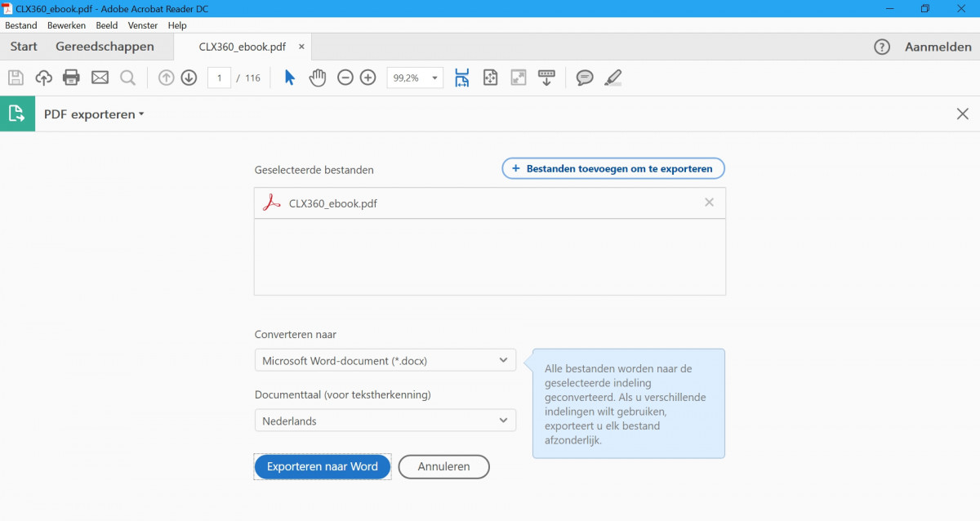Click the search magnifier icon
Image resolution: width=980 pixels, height=521 pixels.
point(127,78)
